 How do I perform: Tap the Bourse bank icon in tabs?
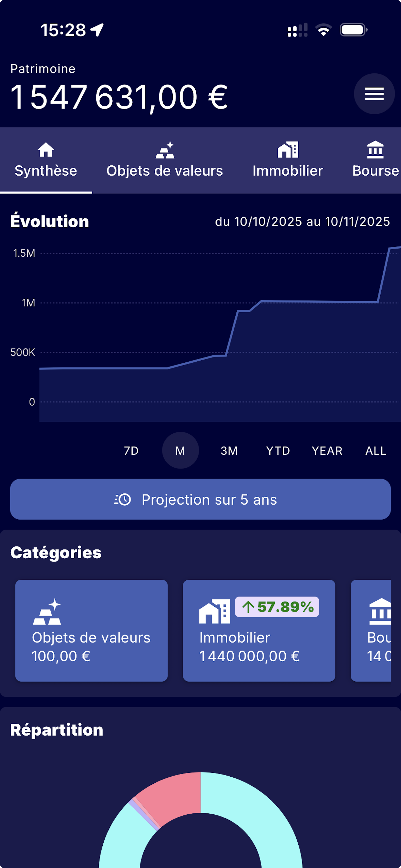375,150
